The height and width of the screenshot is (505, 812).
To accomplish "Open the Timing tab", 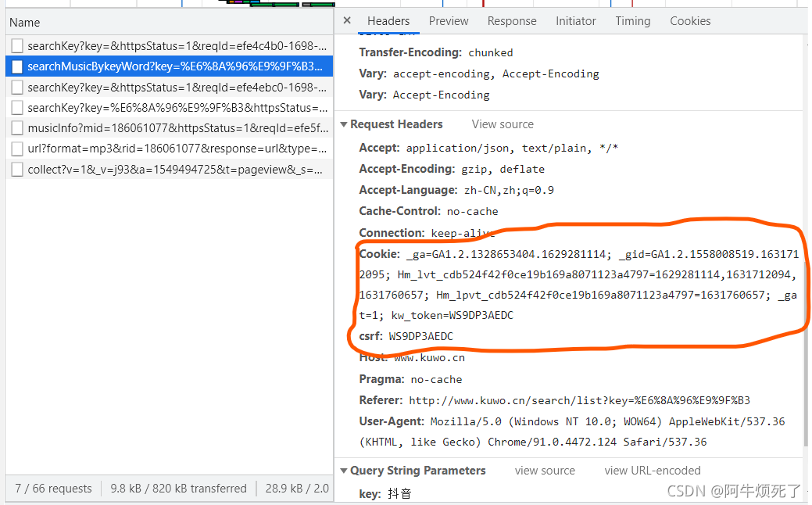I will tap(633, 21).
